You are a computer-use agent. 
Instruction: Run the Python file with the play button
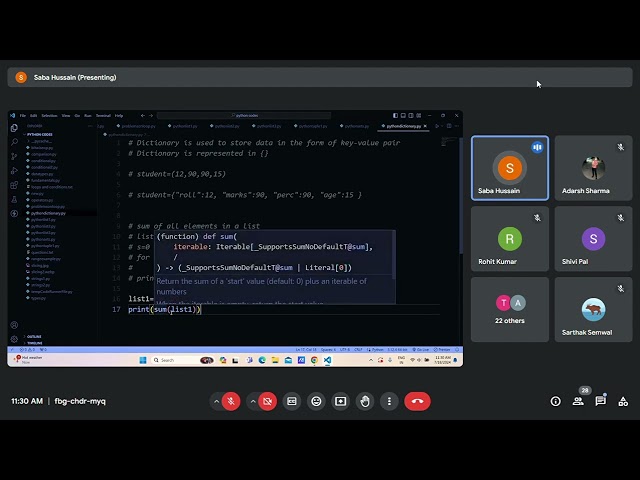(437, 126)
